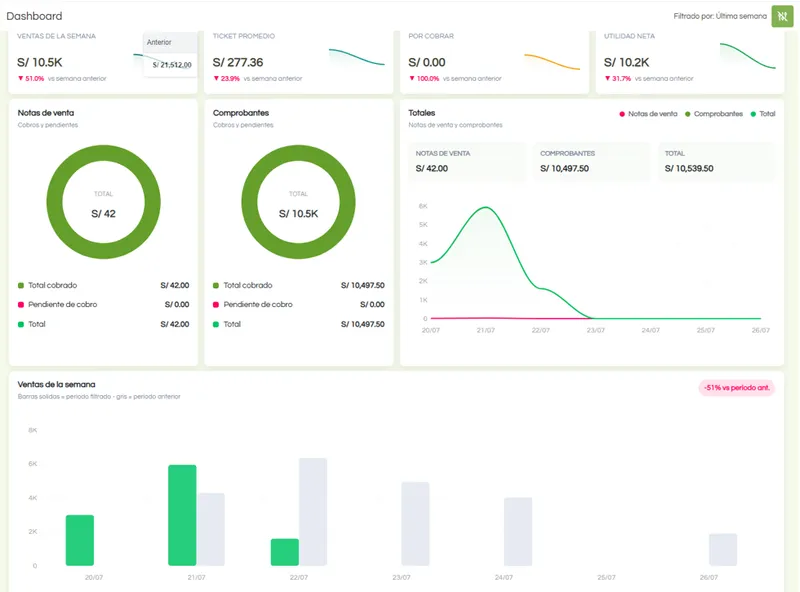Click the red down arrow beside 51.0%
The image size is (800, 592).
[x=20, y=79]
